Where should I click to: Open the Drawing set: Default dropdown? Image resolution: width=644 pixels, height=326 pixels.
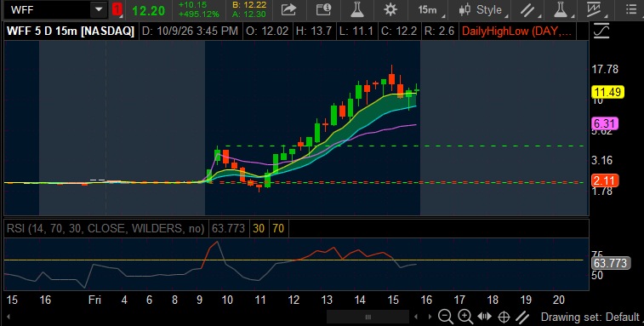coord(591,317)
